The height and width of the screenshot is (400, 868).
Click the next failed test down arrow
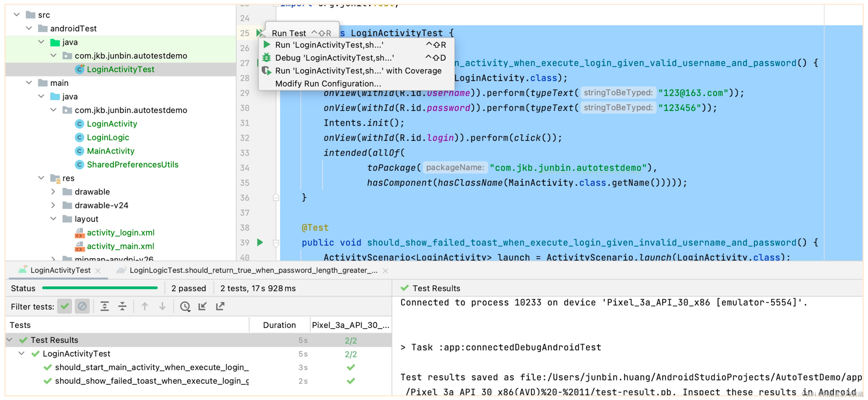[x=162, y=307]
